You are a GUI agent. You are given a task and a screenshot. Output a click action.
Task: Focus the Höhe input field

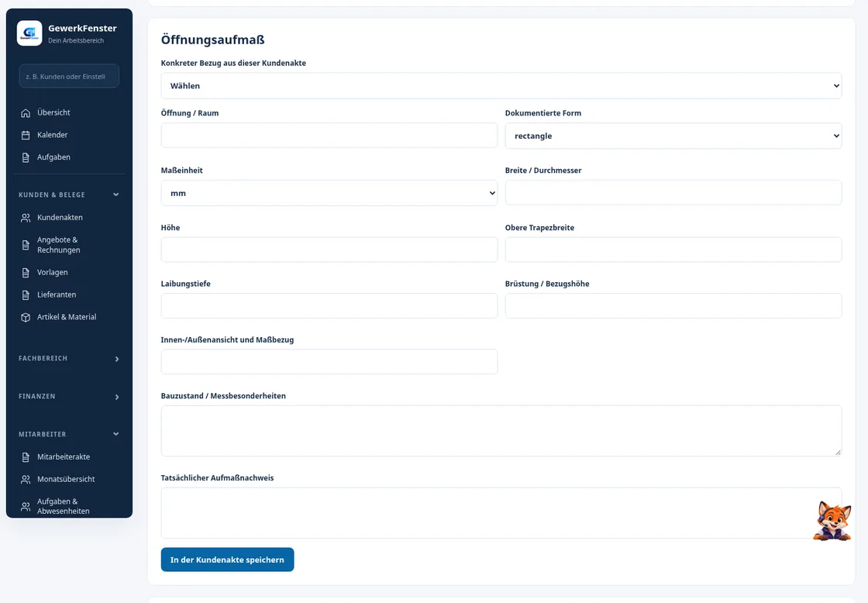[329, 250]
